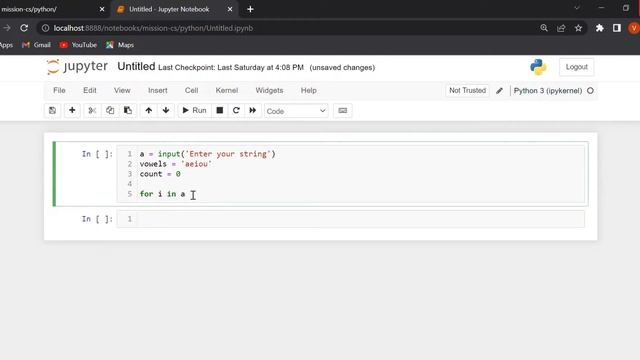Click the share page icon
This screenshot has height=360, width=640.
(x=561, y=28)
